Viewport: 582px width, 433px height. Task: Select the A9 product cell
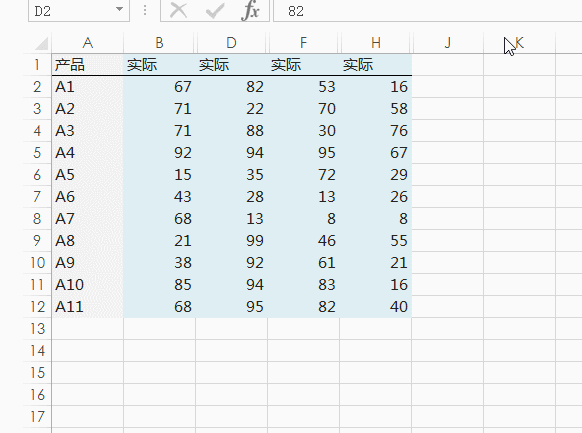88,263
